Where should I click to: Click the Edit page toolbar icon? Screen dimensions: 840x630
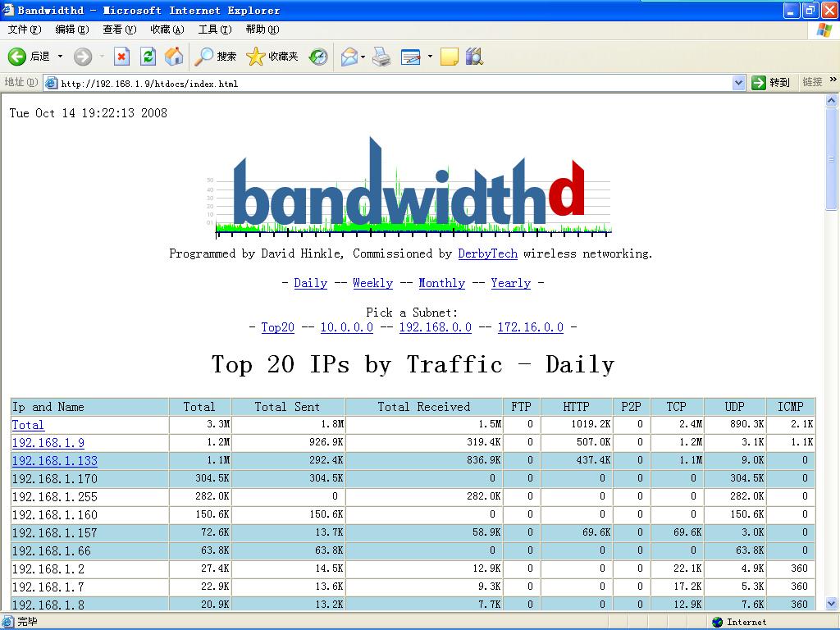point(410,57)
